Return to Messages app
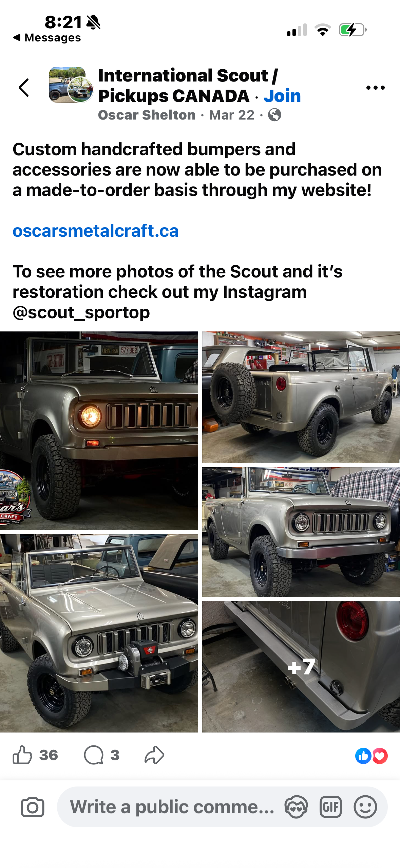400x868 pixels. click(47, 37)
